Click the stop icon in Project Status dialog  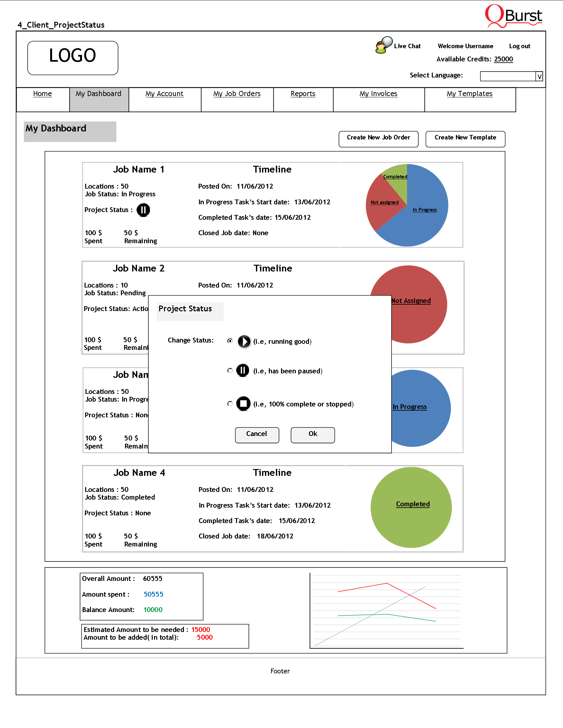[243, 404]
